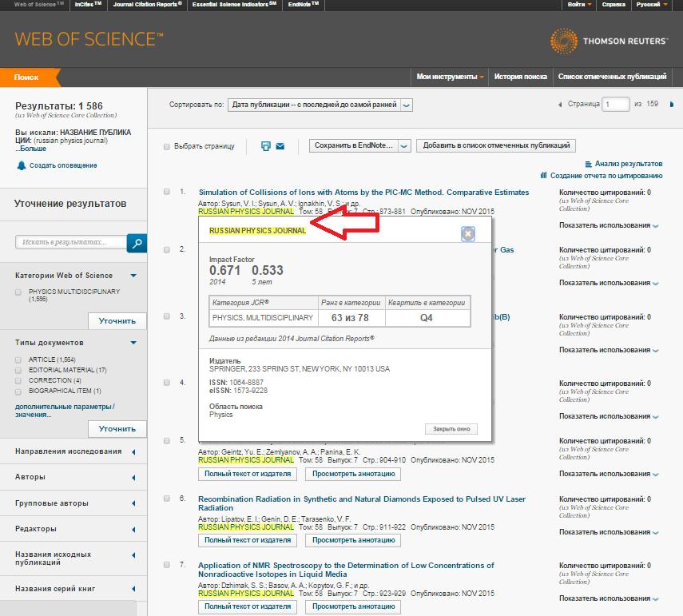Click RUSSIAN PHYSICS JOURNAL link under result 6

(x=246, y=527)
